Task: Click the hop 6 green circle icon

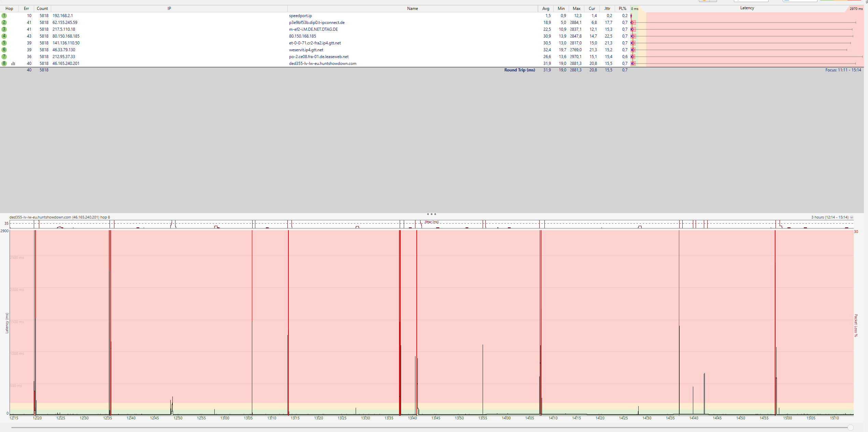Action: 4,50
